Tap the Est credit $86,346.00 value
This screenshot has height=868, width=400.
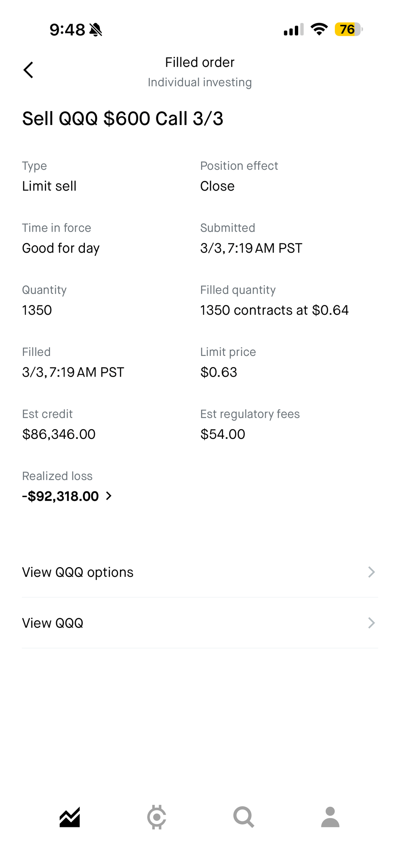click(x=59, y=434)
